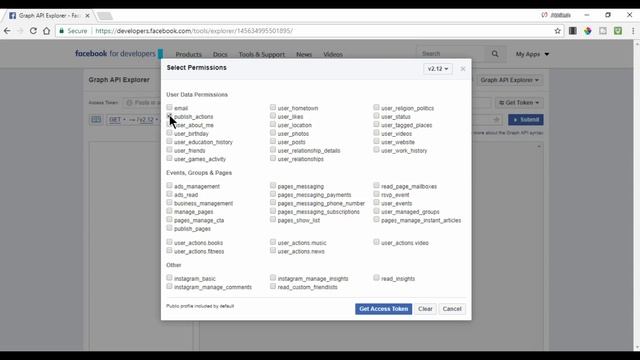
Task: Open the Docs menu
Action: pyautogui.click(x=220, y=54)
